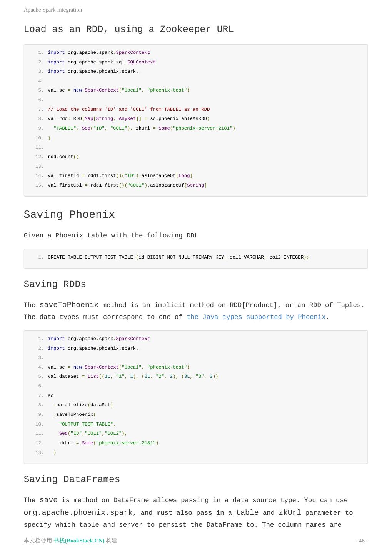Click the org.apache.phoenix.spark inline code text

(78, 512)
